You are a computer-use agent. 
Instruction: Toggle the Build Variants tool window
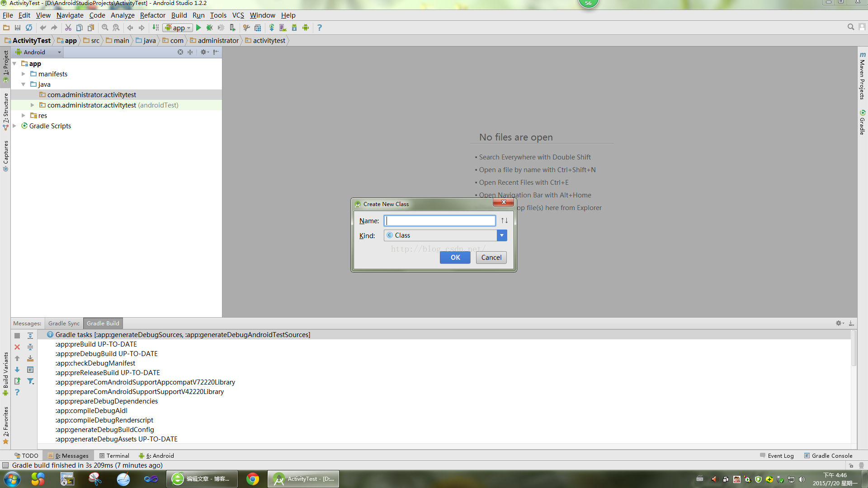pos(5,374)
